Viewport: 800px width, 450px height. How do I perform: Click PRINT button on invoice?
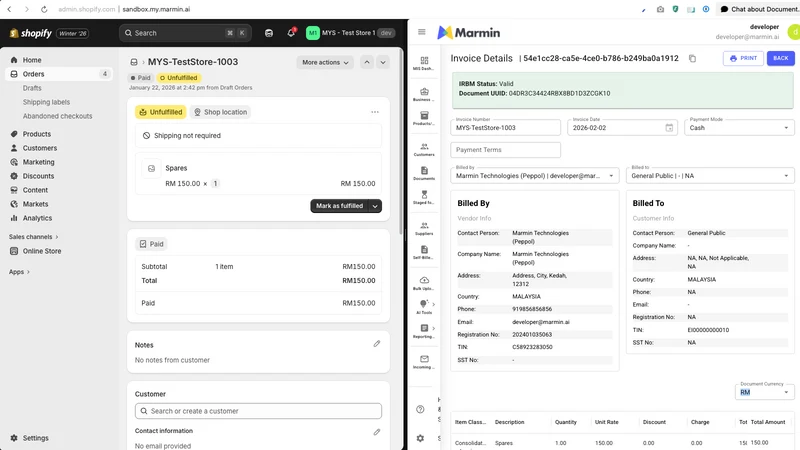(x=743, y=58)
